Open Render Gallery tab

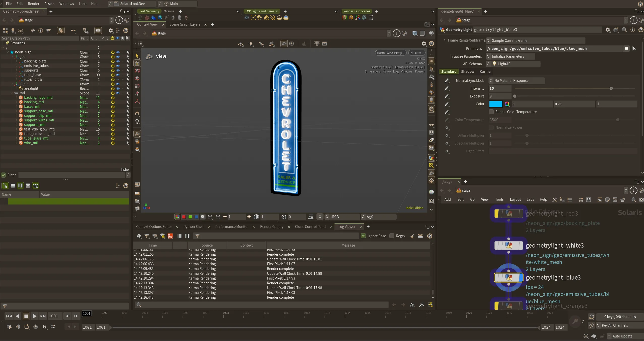(272, 227)
